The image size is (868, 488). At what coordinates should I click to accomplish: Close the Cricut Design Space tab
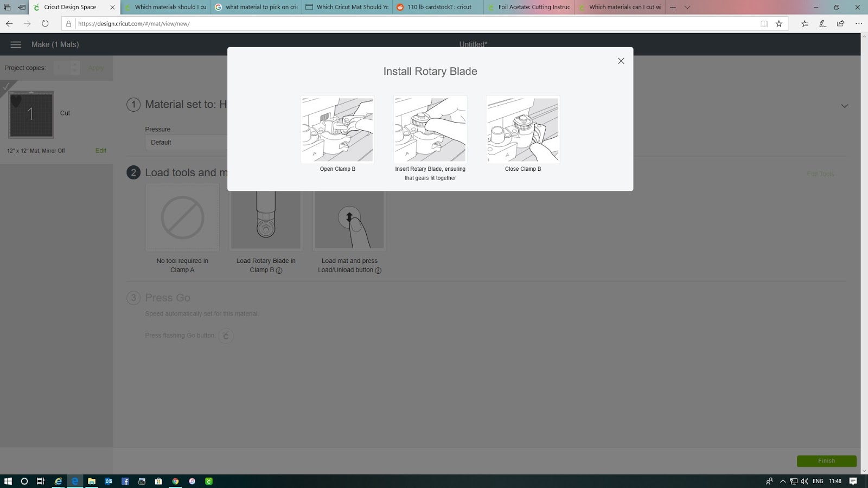112,7
